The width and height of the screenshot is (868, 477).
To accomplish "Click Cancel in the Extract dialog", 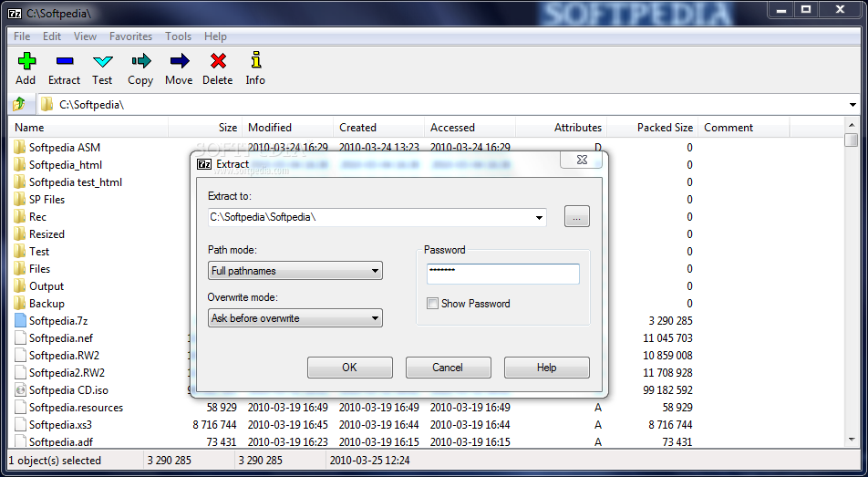I will (448, 368).
